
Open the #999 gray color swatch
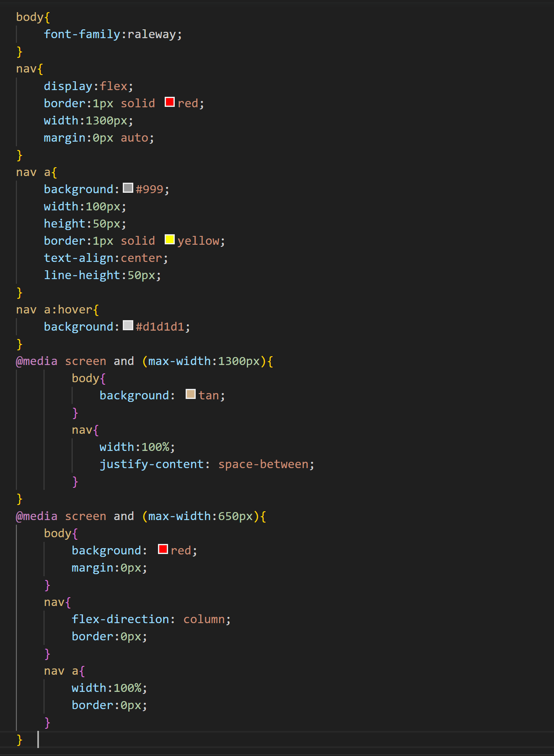[128, 188]
